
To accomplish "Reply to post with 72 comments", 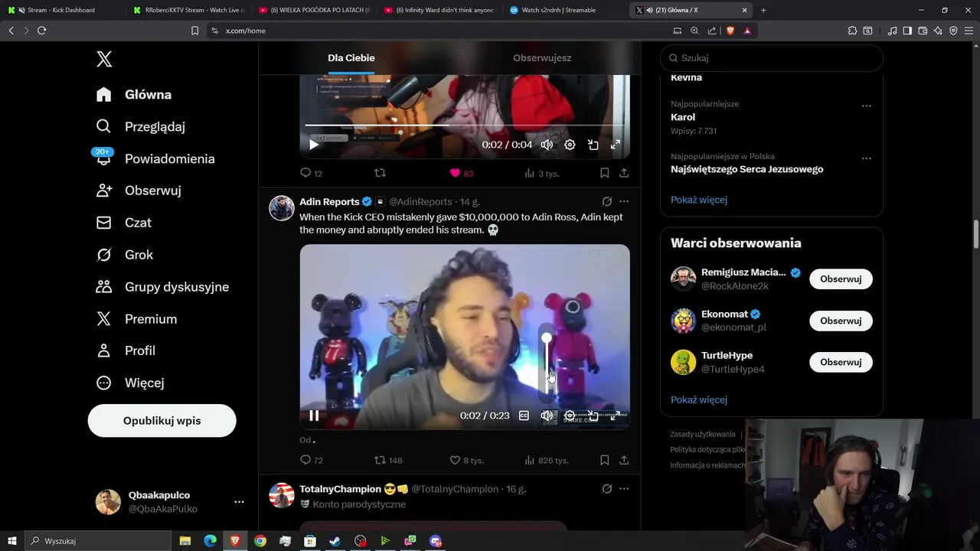I will (x=311, y=461).
